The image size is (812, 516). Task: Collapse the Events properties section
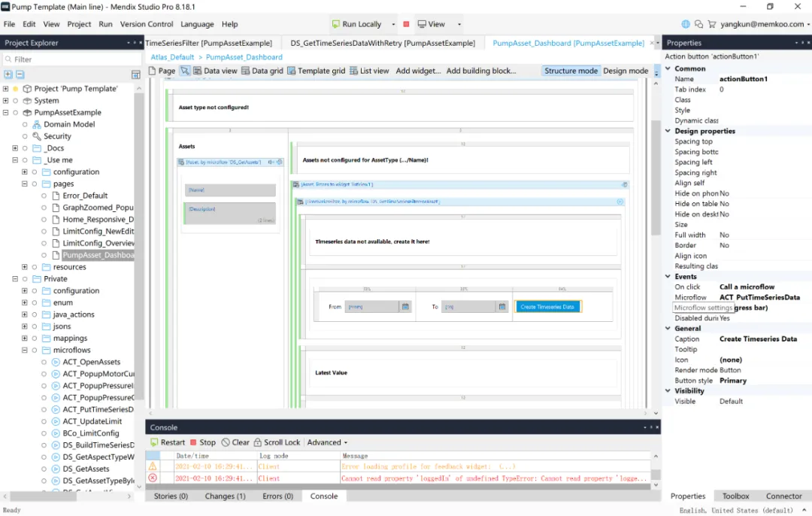click(668, 277)
